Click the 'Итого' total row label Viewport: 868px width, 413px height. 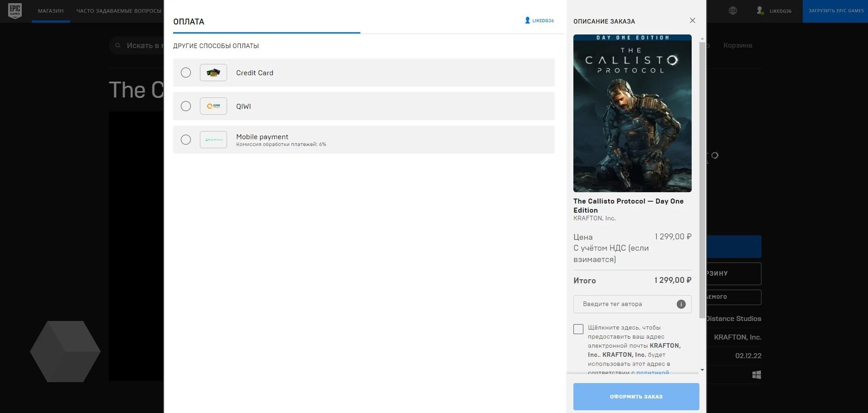point(585,281)
